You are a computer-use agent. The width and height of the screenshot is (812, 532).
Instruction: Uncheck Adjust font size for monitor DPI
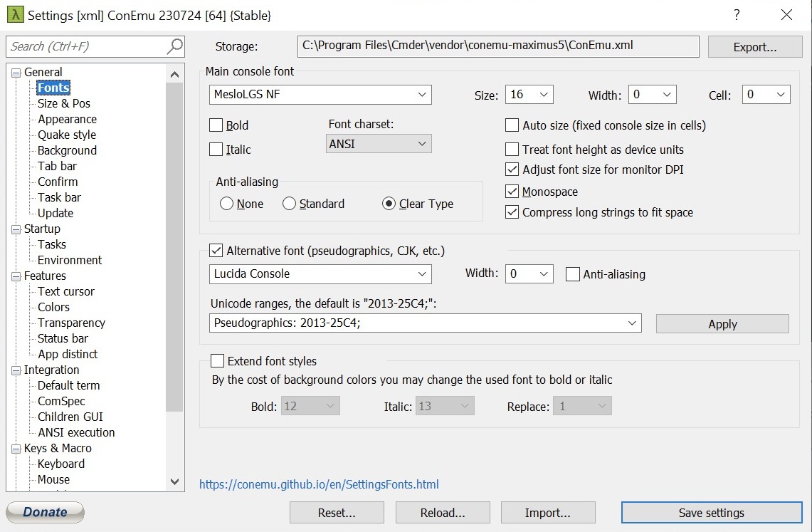[x=512, y=169]
